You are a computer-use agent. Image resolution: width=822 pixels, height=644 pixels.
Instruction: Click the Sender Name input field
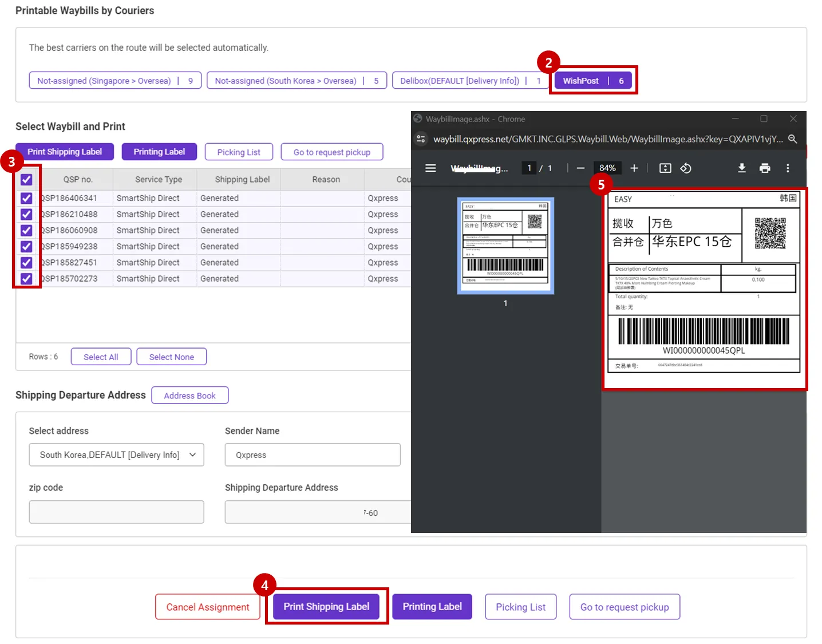tap(312, 455)
